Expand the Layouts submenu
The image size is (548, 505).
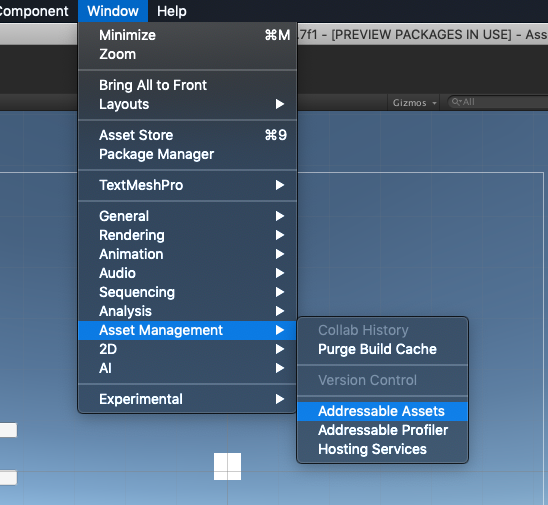pyautogui.click(x=187, y=104)
